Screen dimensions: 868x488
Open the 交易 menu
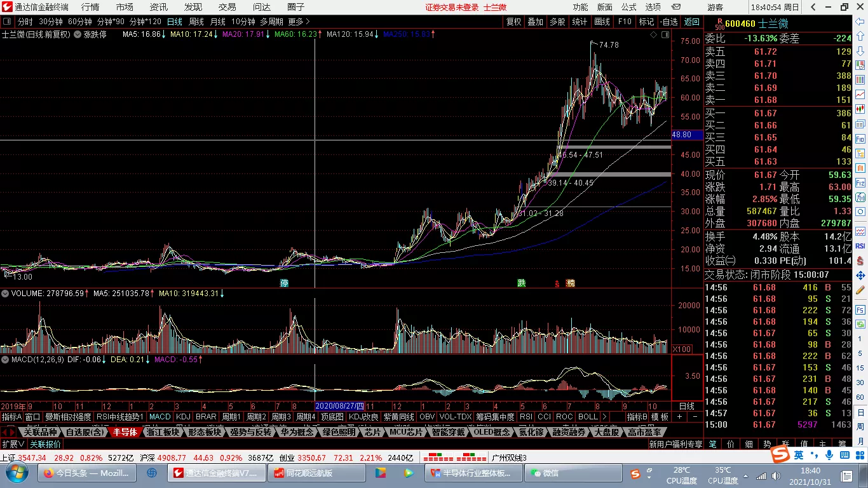pos(227,7)
